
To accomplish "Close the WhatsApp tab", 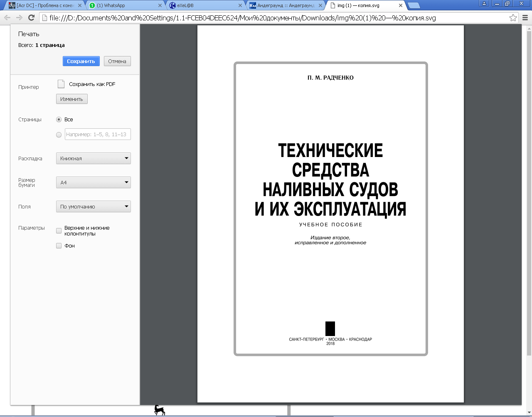I will (x=160, y=5).
